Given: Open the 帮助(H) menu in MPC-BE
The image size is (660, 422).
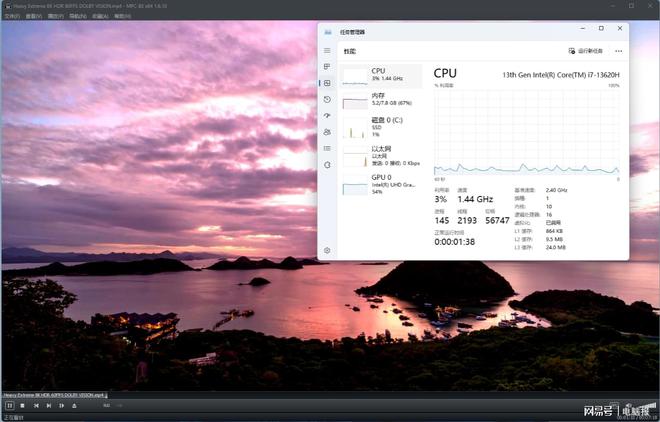Looking at the screenshot, I should coord(122,16).
